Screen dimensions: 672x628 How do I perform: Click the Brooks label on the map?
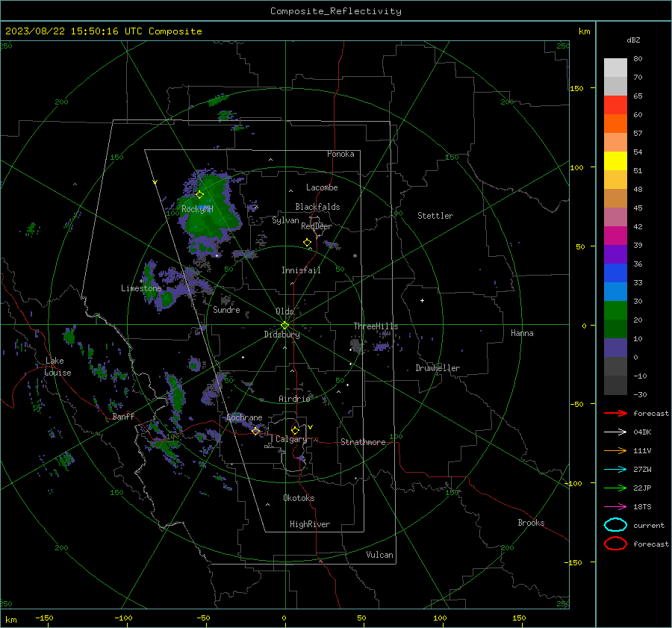pyautogui.click(x=531, y=523)
